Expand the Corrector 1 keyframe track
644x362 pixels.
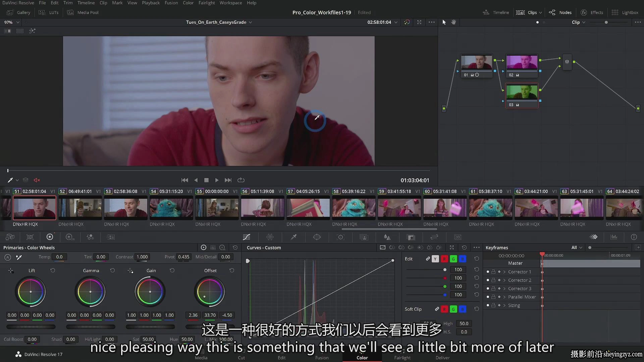click(x=504, y=272)
